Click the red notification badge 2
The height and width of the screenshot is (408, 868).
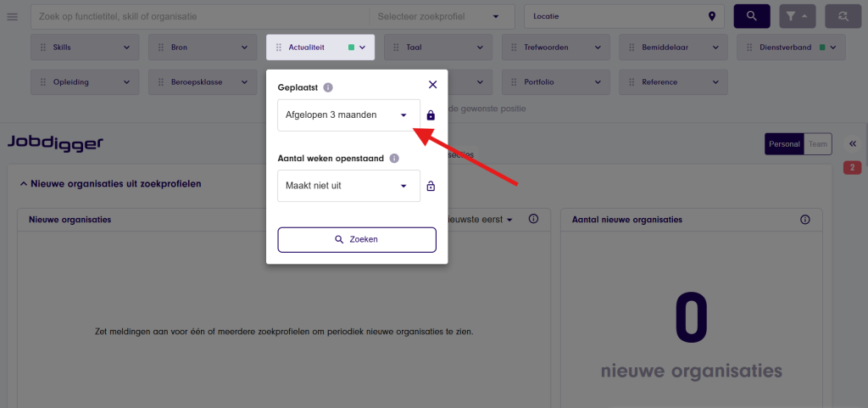[x=853, y=168]
